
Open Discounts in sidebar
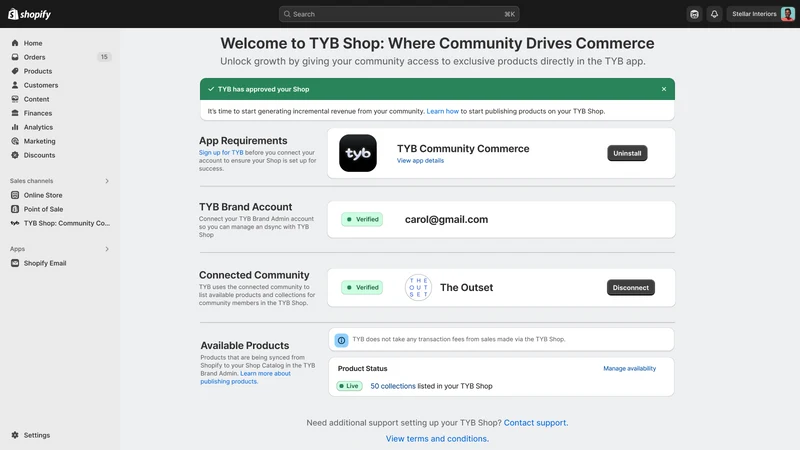[39, 155]
